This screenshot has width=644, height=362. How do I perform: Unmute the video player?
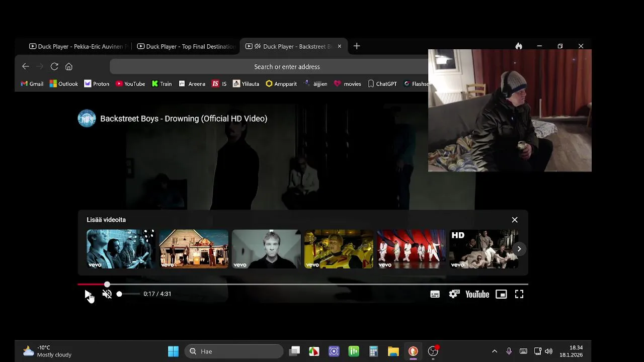(x=107, y=294)
